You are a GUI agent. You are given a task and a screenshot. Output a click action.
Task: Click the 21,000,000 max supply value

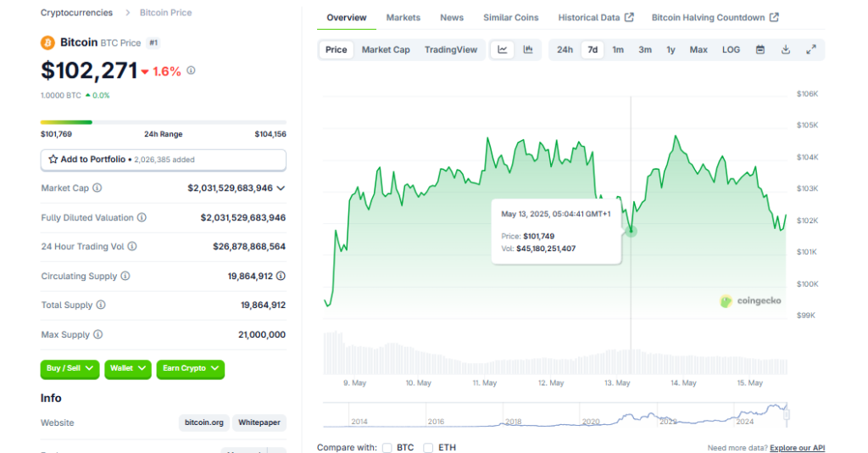point(262,334)
